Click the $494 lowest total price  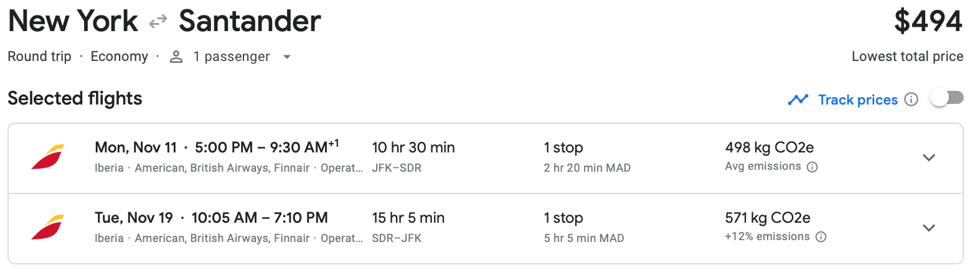[x=928, y=22]
